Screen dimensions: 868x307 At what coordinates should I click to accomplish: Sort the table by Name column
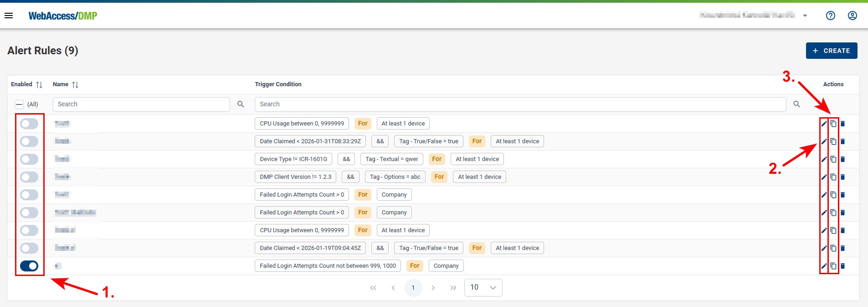75,84
